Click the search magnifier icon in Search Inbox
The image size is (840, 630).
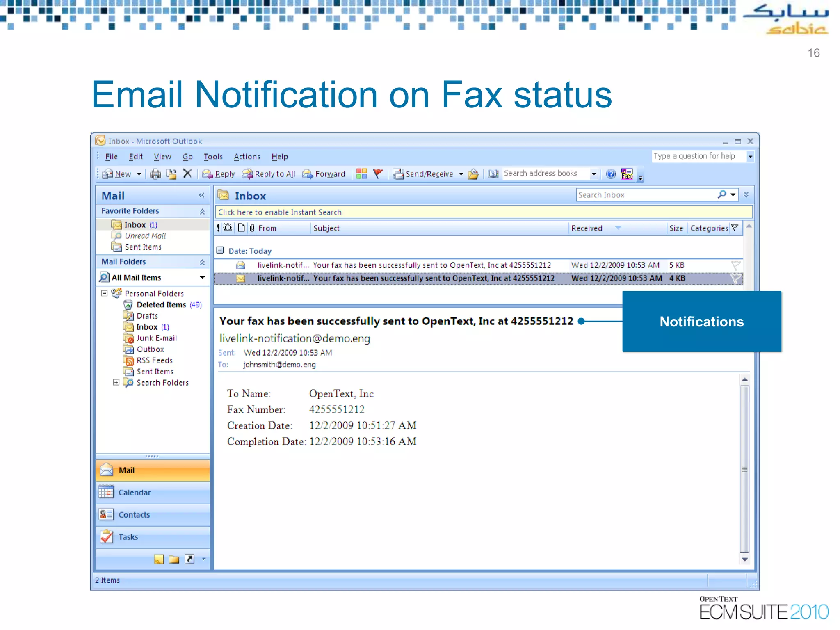point(722,194)
